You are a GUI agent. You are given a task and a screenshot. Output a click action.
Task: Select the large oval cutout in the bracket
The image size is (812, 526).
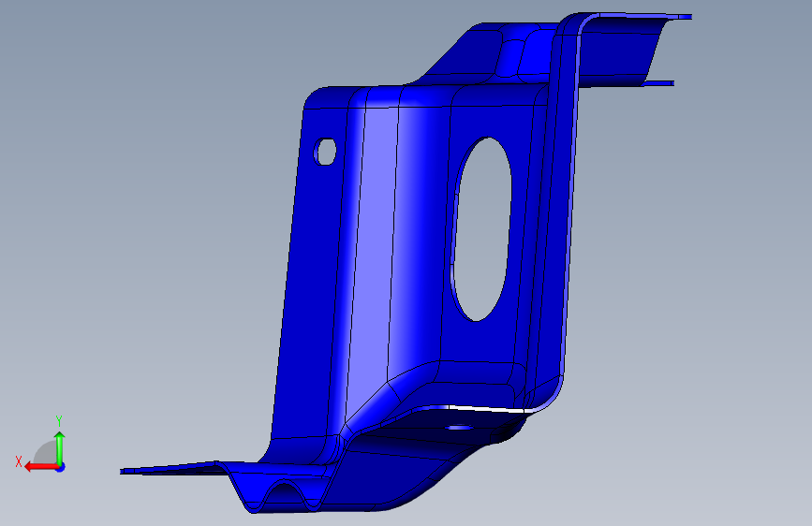coord(481,228)
